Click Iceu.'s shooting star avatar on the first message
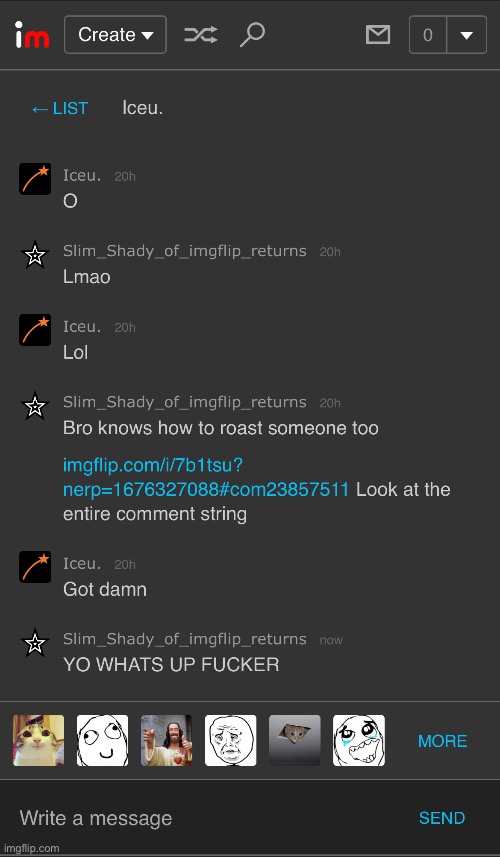This screenshot has width=500, height=857. tap(35, 179)
